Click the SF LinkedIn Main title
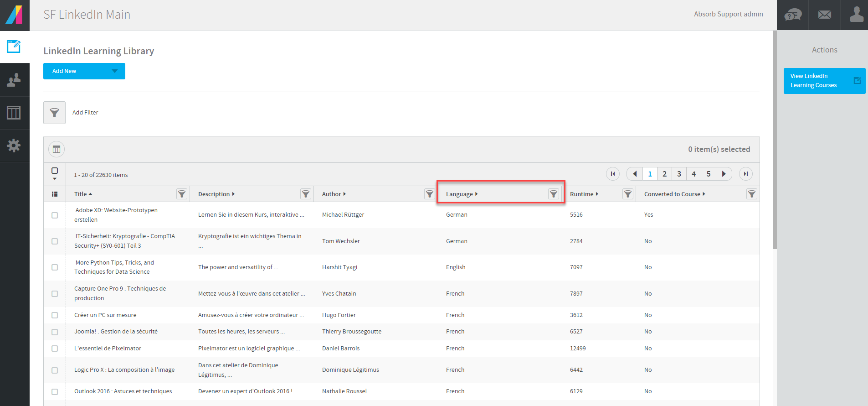 tap(87, 15)
